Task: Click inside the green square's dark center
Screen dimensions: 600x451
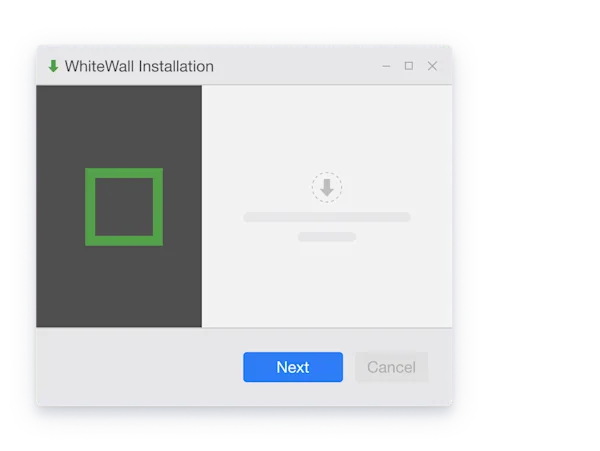Action: click(124, 207)
